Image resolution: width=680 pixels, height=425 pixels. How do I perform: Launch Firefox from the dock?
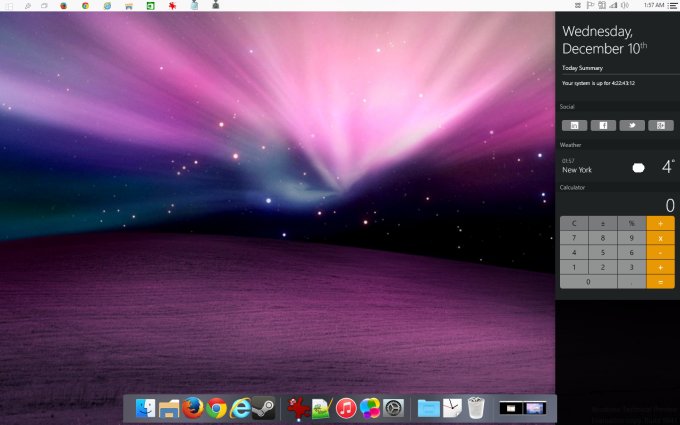(193, 408)
